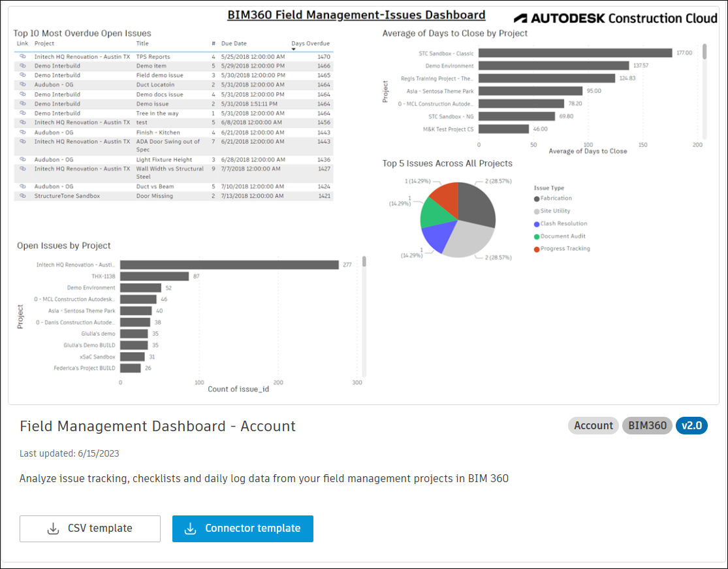Screen dimensions: 728x569
Task: Click the link icon for TPS Reports row
Action: pyautogui.click(x=22, y=56)
